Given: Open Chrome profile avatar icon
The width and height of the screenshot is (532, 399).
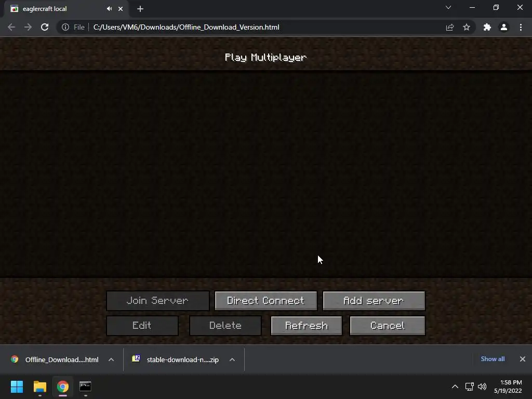Looking at the screenshot, I should pos(504,27).
